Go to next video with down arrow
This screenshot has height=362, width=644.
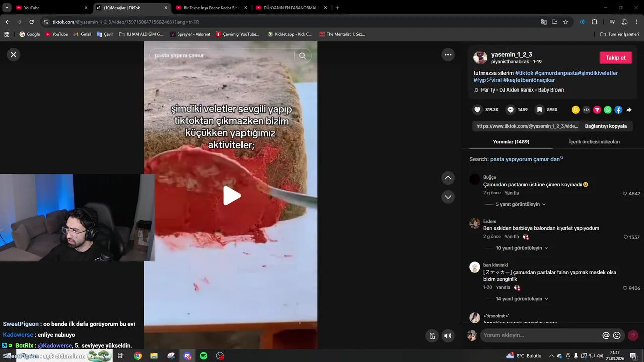(448, 197)
